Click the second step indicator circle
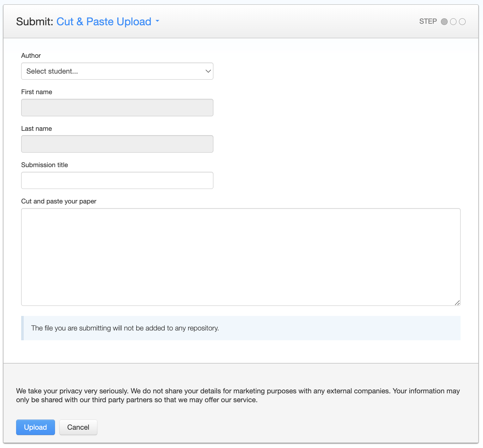Screen dimensions: 483x448 click(x=453, y=21)
